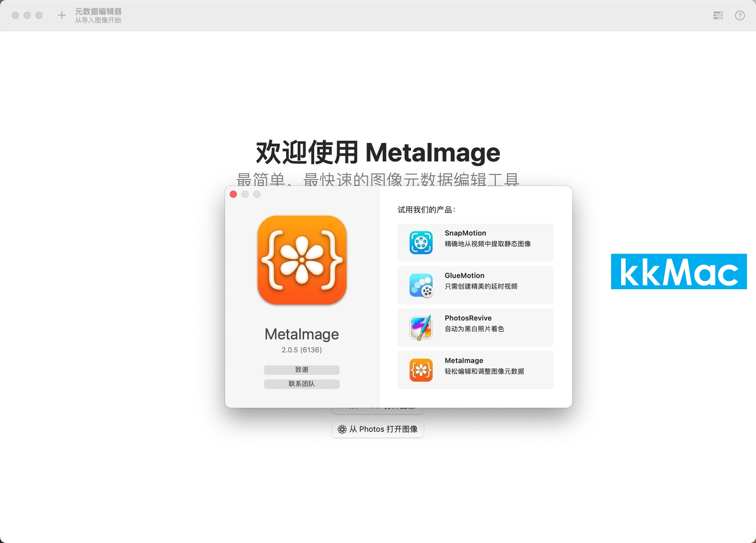Click heading 欢迎使用 MetaImage

pyautogui.click(x=378, y=152)
